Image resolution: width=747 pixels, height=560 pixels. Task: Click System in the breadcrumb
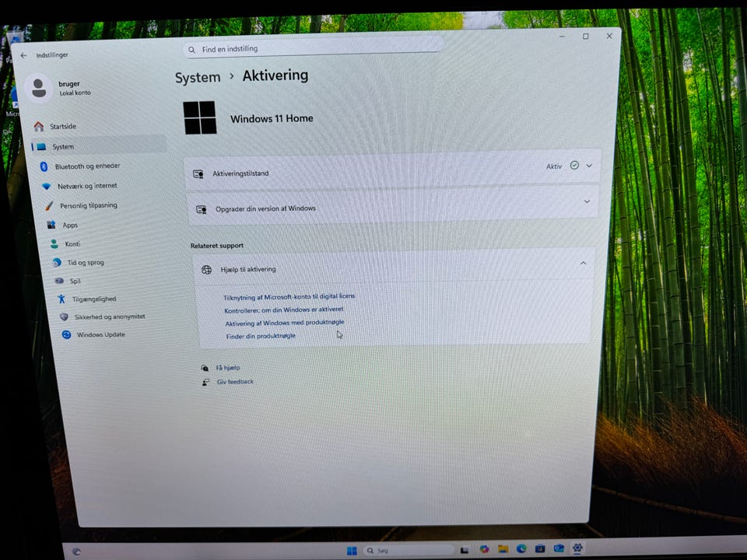tap(198, 78)
